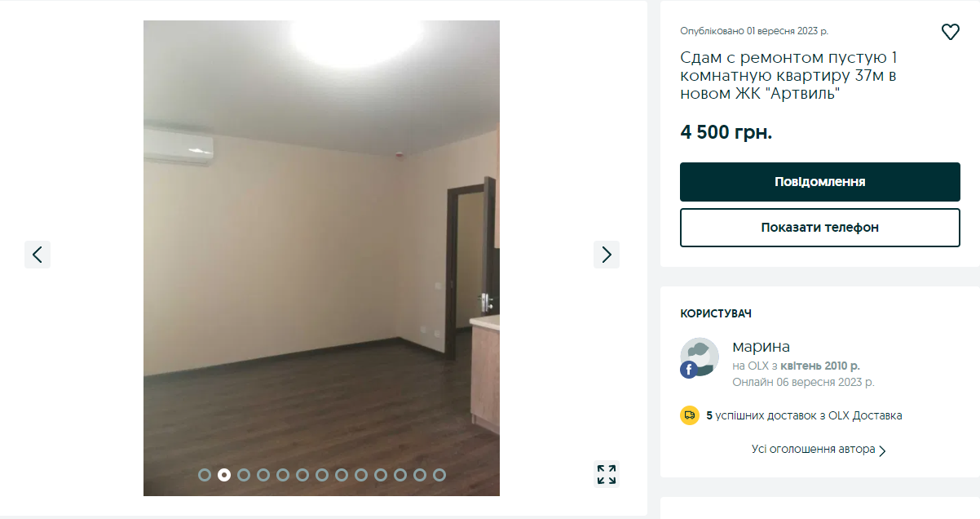Screen dimensions: 980x519
Task: Click arrow beside 'Усі оголошення автора'
Action: [883, 450]
